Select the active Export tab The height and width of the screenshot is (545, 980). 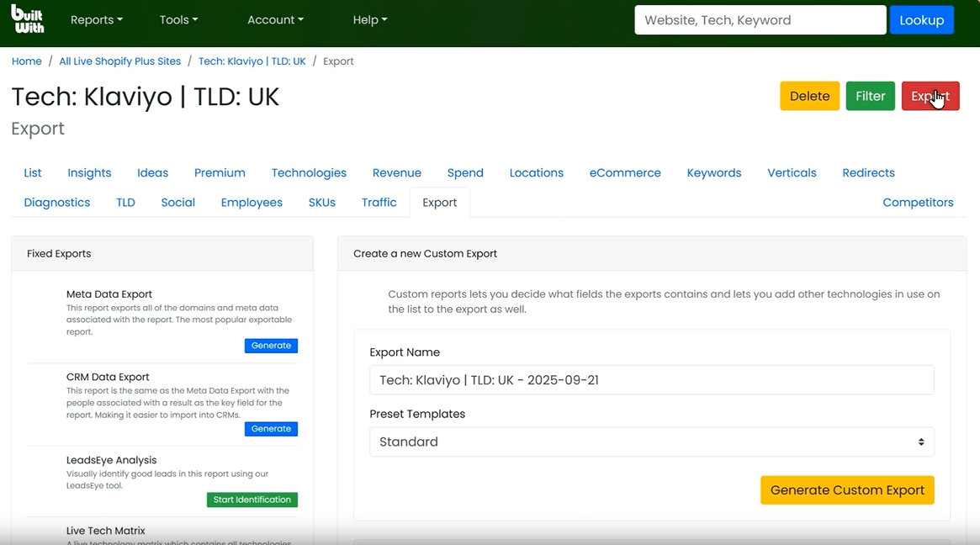(439, 203)
